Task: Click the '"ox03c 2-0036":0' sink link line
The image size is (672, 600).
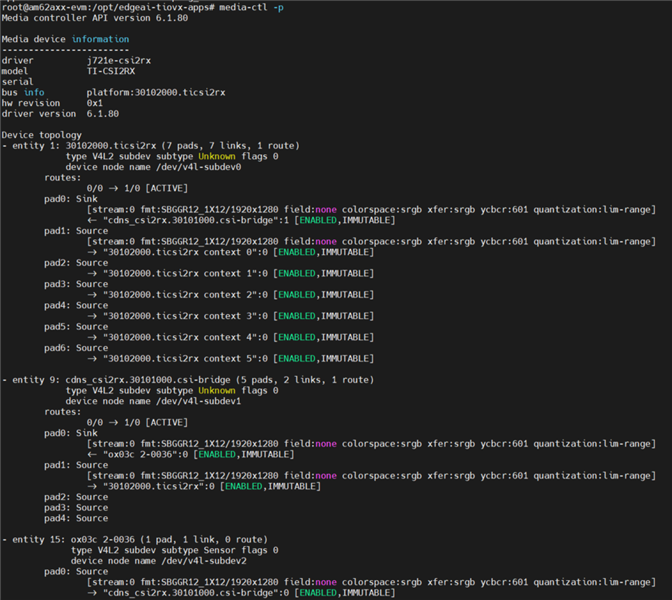Action: (191, 454)
